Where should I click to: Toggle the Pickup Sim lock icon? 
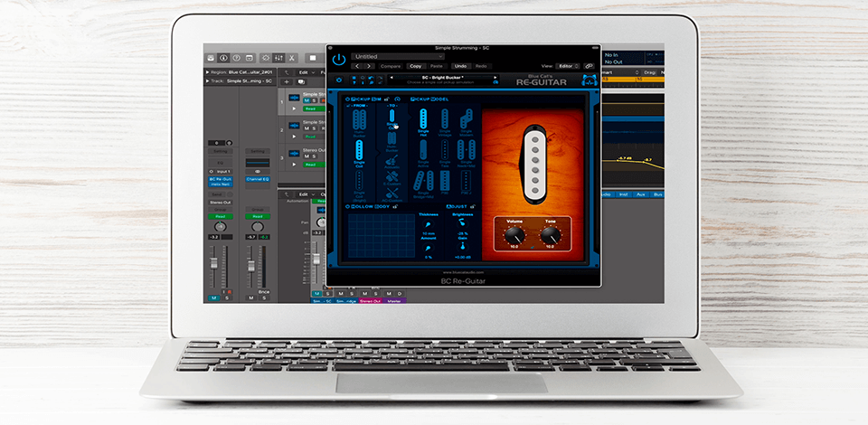pyautogui.click(x=389, y=99)
